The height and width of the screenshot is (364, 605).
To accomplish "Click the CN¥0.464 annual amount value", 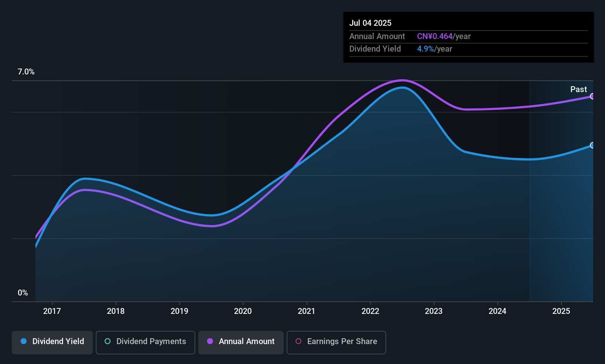I will [x=435, y=36].
